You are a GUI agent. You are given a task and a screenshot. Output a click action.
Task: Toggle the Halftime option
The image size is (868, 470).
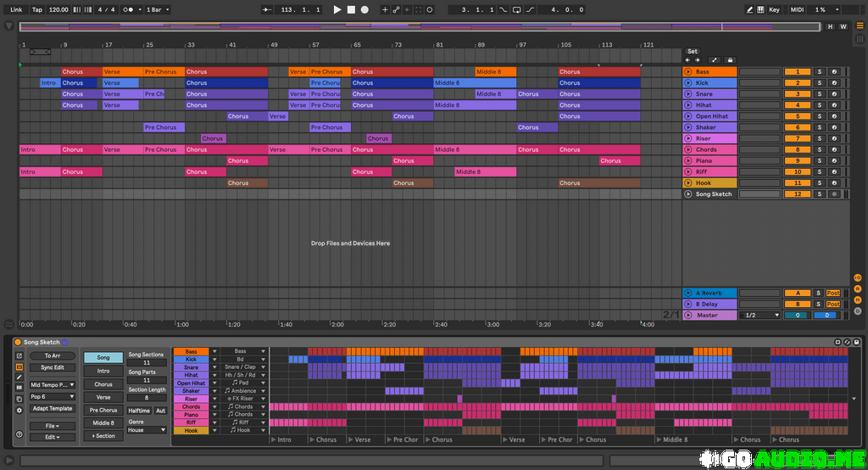(x=139, y=411)
